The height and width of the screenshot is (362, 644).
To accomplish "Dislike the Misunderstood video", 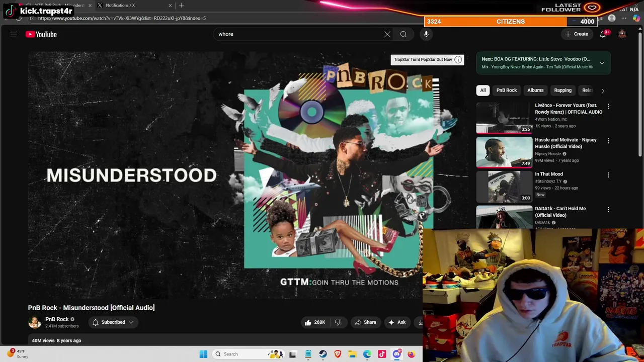I will click(338, 322).
